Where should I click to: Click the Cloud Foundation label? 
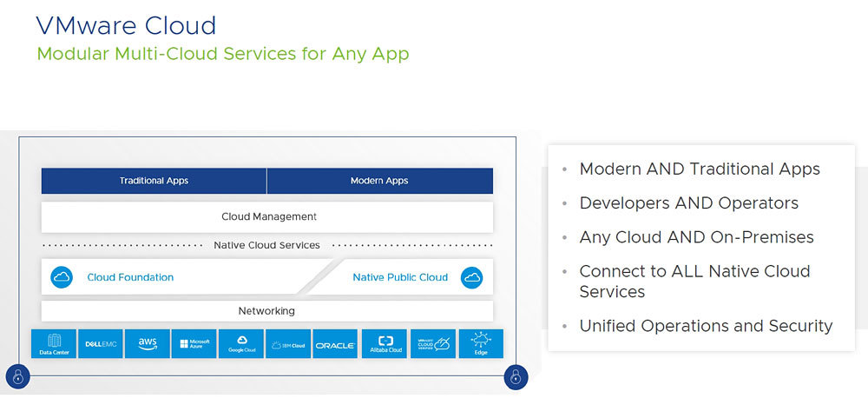click(130, 277)
